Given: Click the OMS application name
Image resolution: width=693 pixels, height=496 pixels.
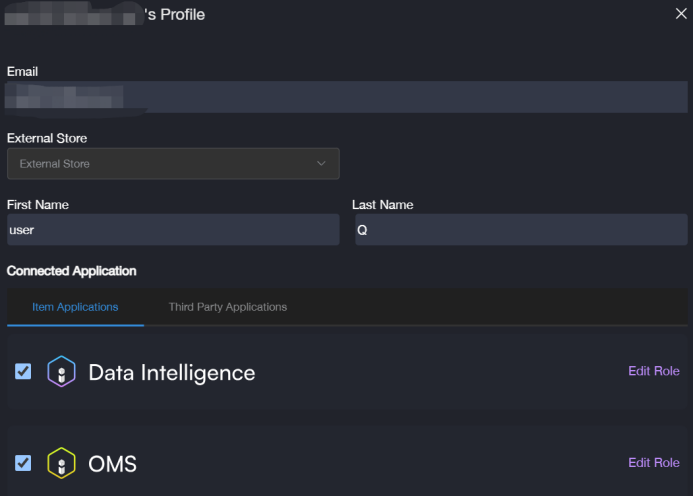Looking at the screenshot, I should point(112,464).
